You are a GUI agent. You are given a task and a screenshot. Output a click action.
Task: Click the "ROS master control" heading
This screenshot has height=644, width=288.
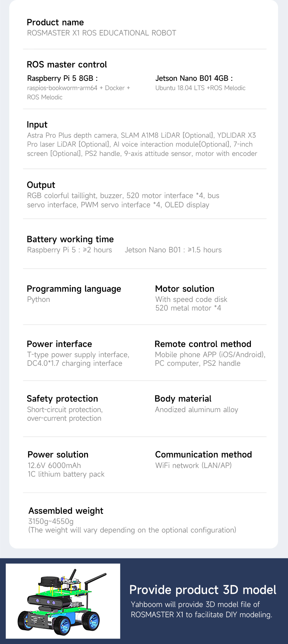click(x=67, y=65)
